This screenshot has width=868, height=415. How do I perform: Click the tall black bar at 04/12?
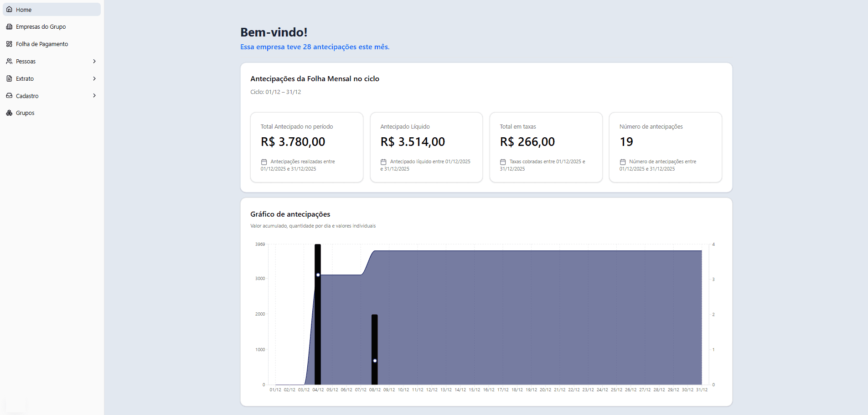(x=318, y=328)
